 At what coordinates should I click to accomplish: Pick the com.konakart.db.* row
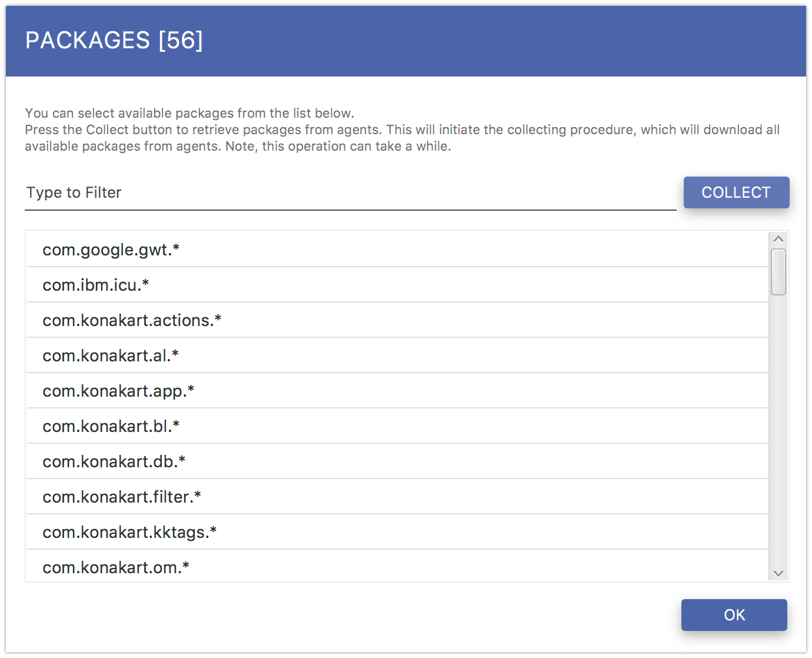point(398,461)
